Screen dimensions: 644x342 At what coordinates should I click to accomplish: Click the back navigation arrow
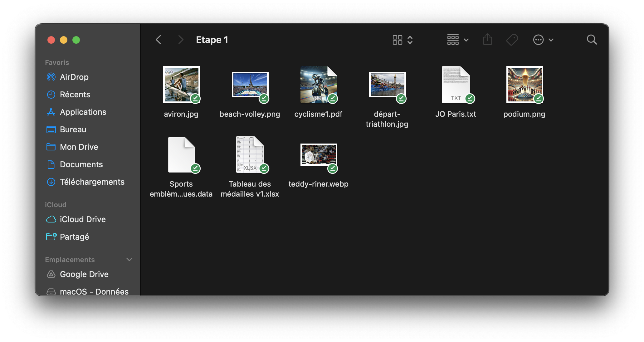(159, 40)
